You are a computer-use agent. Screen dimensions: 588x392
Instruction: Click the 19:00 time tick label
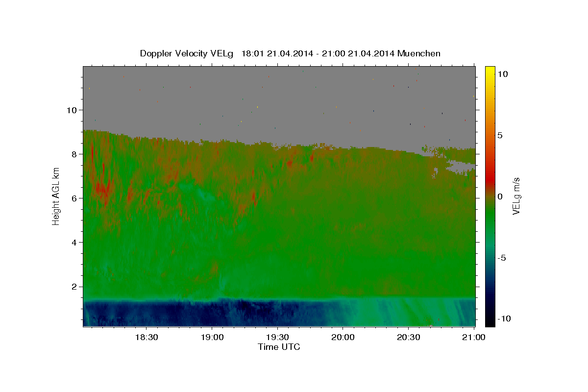coord(212,337)
